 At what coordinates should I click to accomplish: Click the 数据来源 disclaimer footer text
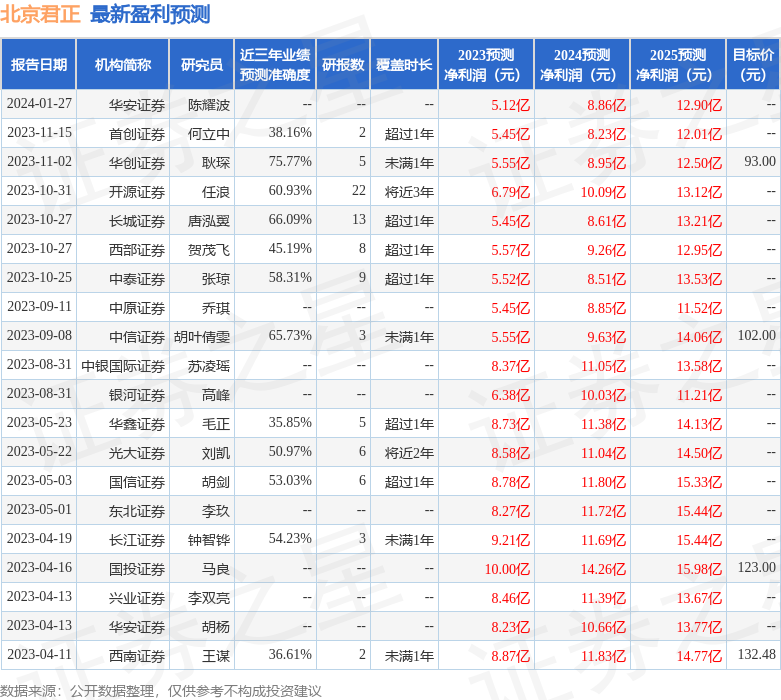[x=160, y=691]
